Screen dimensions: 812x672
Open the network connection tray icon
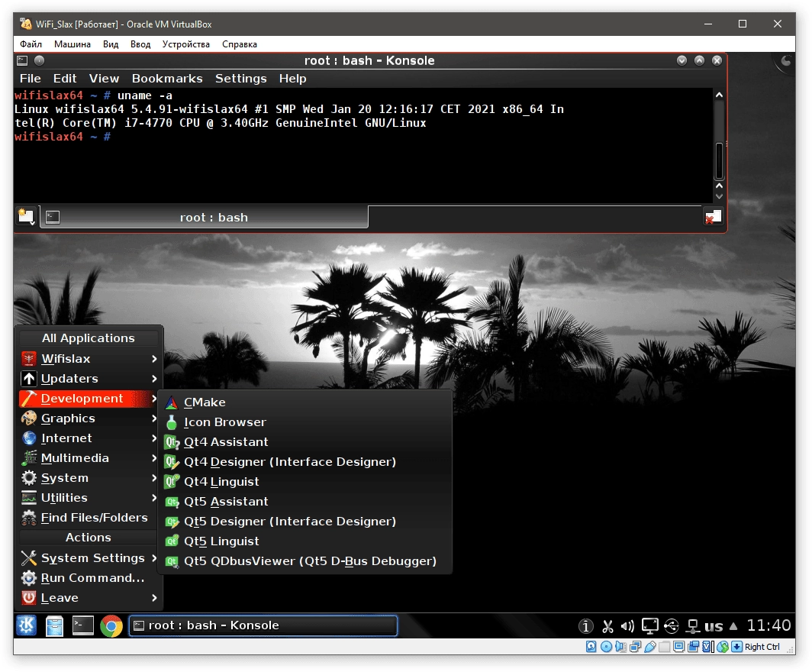tap(693, 626)
